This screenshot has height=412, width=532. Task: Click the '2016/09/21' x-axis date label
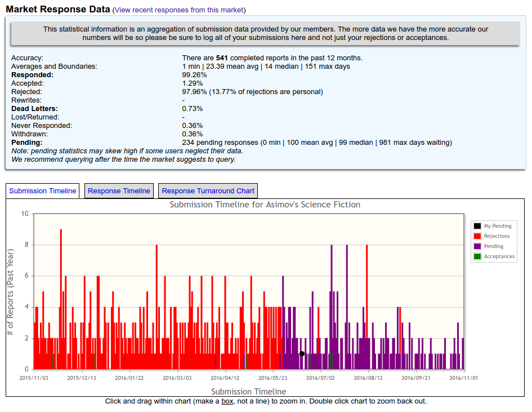(x=416, y=378)
